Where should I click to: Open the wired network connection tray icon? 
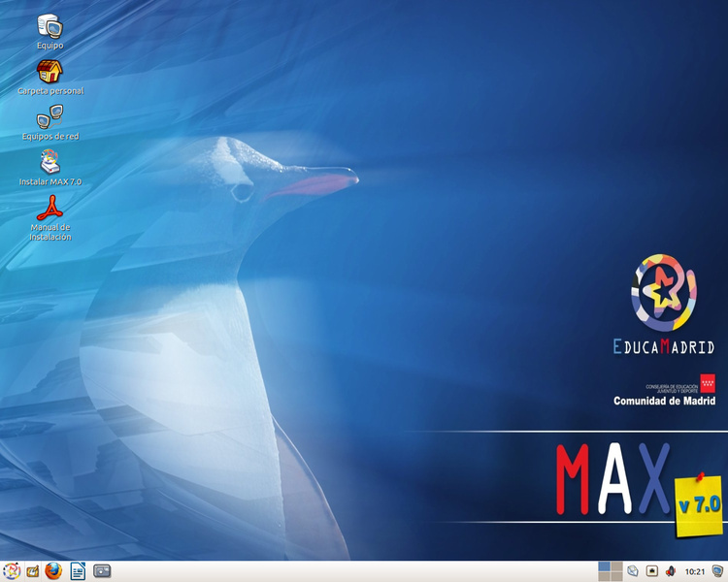pyautogui.click(x=652, y=571)
